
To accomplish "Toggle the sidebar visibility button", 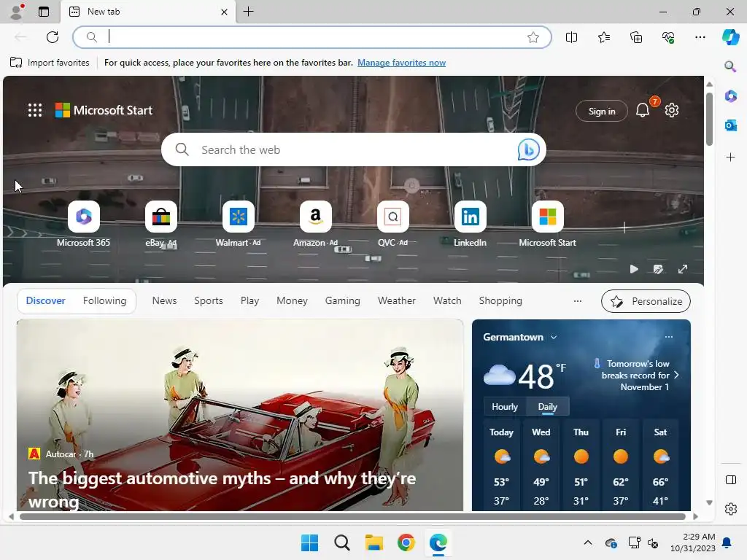I will [x=731, y=480].
